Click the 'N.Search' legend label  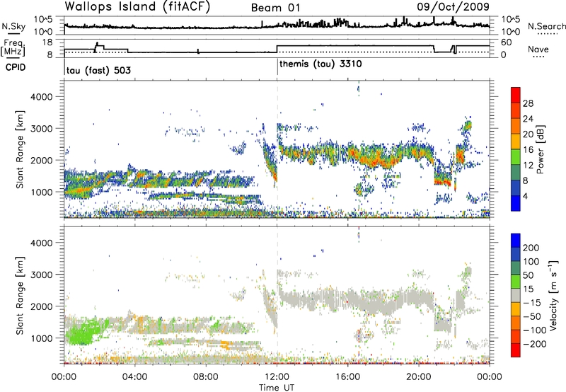[x=546, y=26]
